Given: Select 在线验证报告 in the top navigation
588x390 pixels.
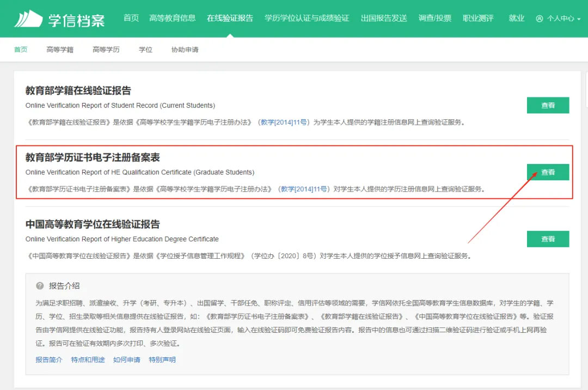Looking at the screenshot, I should pos(230,18).
